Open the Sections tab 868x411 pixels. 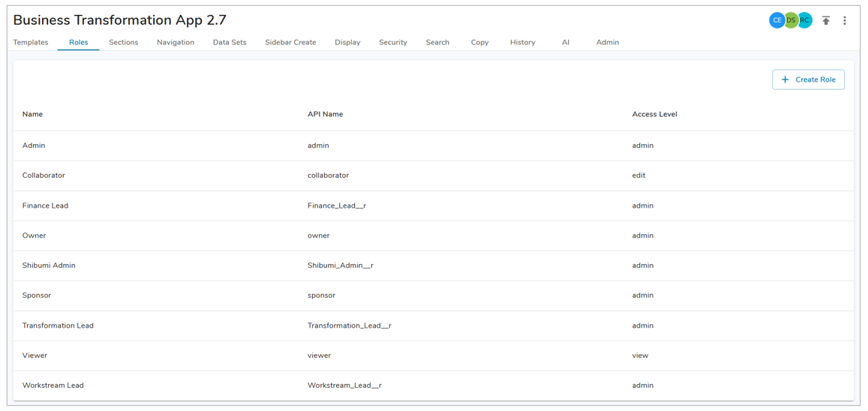[123, 43]
